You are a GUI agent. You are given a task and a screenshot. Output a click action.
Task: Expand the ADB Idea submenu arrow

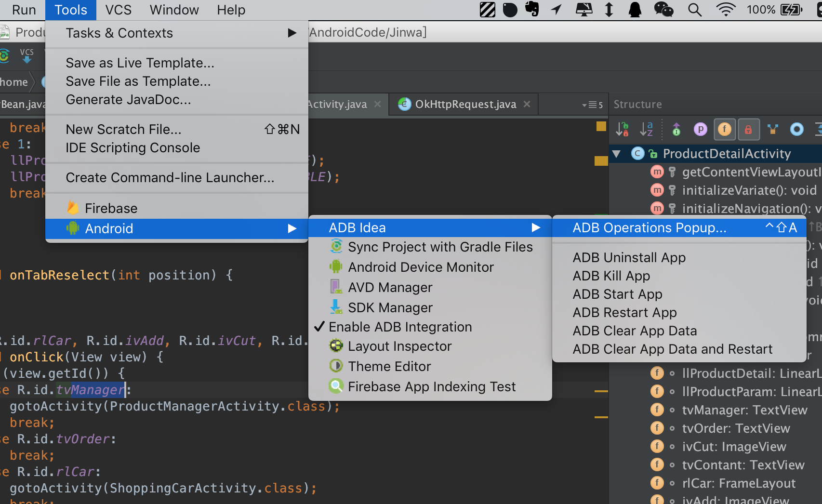(x=535, y=227)
